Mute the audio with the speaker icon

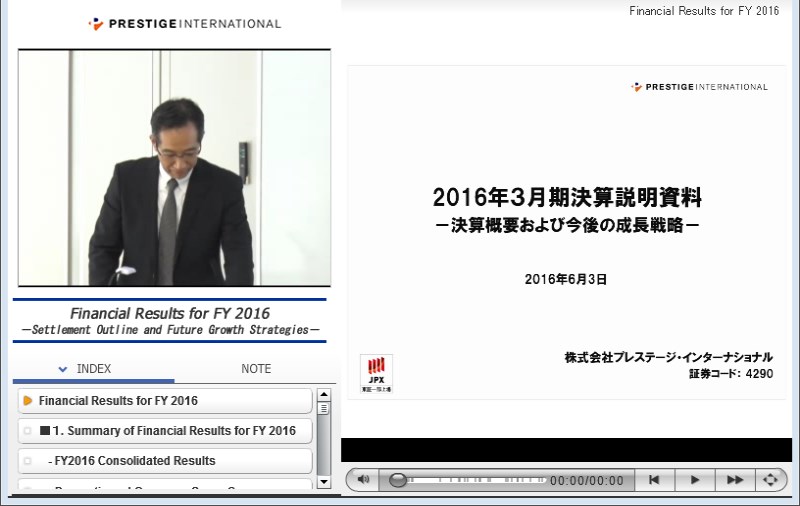point(363,479)
